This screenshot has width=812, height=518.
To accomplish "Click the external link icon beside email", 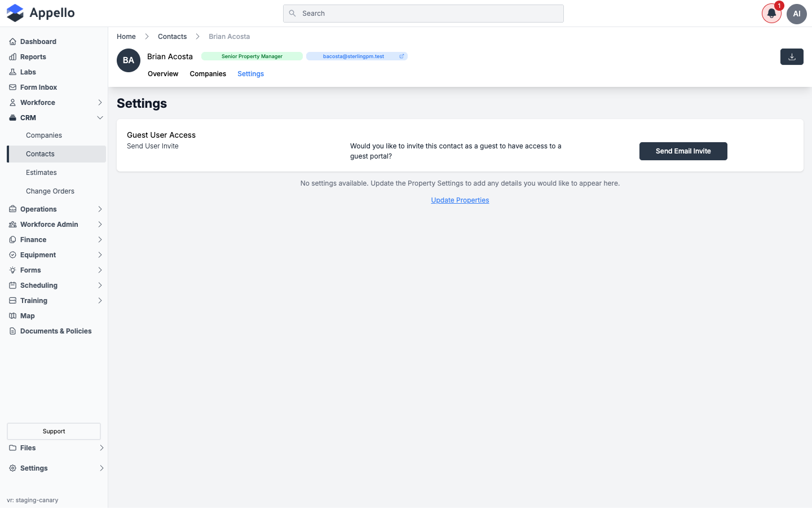I will pos(401,56).
